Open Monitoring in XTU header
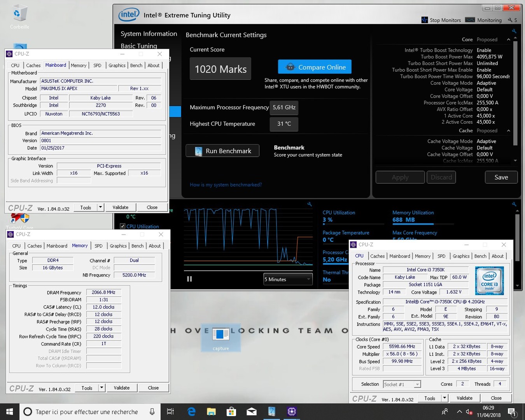The width and height of the screenshot is (525, 420). [x=483, y=20]
